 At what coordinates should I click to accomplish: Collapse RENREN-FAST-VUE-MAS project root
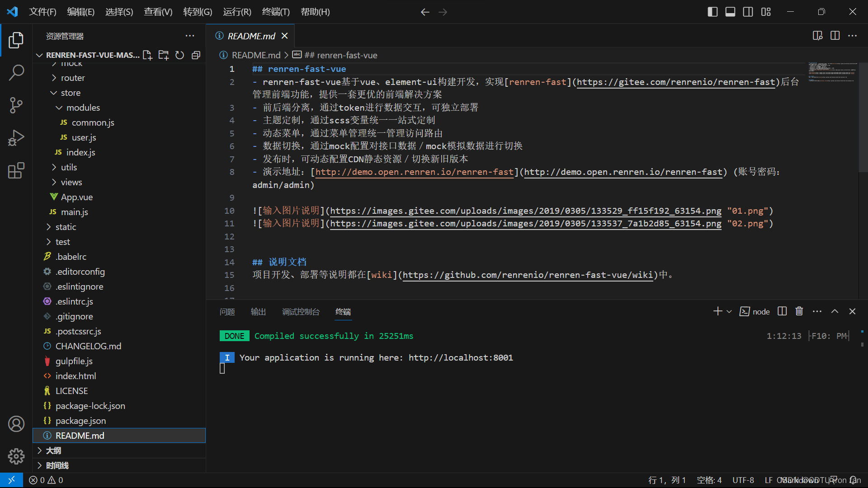(x=88, y=55)
